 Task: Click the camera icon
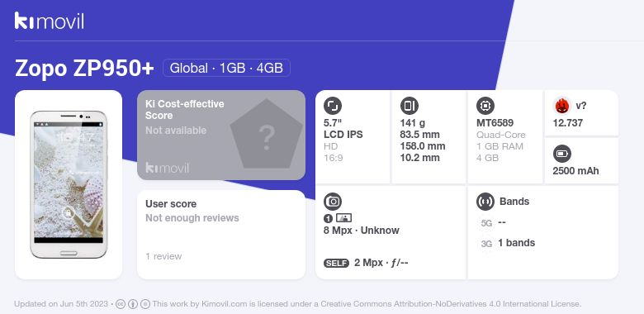tap(333, 202)
